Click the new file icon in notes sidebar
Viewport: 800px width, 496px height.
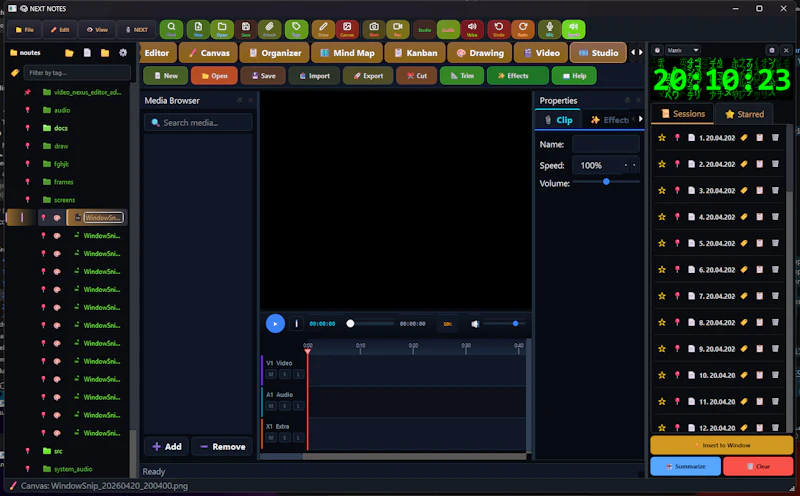click(87, 53)
